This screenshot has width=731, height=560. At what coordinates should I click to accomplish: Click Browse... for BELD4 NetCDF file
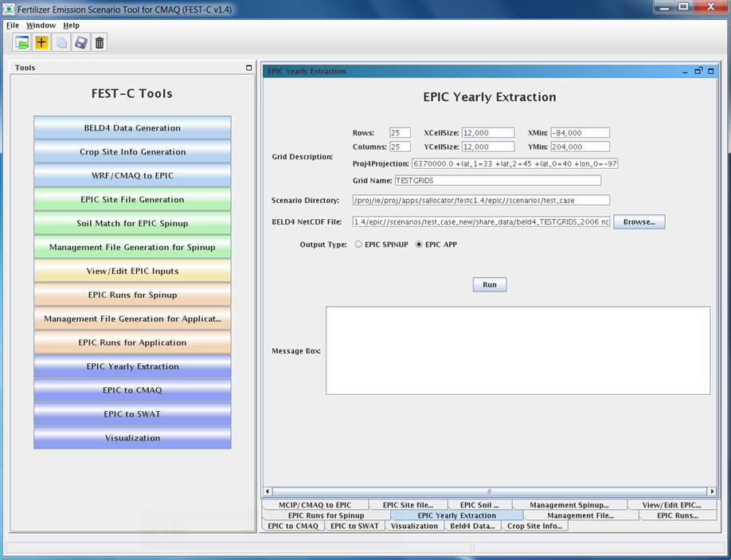tap(639, 222)
